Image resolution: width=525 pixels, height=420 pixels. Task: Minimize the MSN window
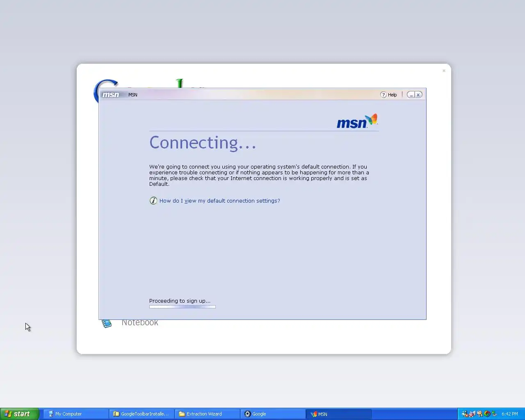(x=411, y=95)
